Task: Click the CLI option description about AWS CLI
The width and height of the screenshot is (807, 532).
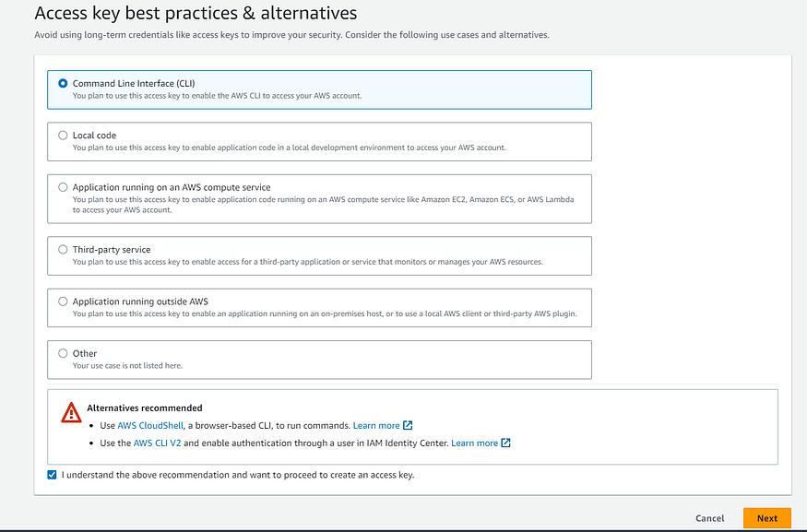Action: (217, 96)
